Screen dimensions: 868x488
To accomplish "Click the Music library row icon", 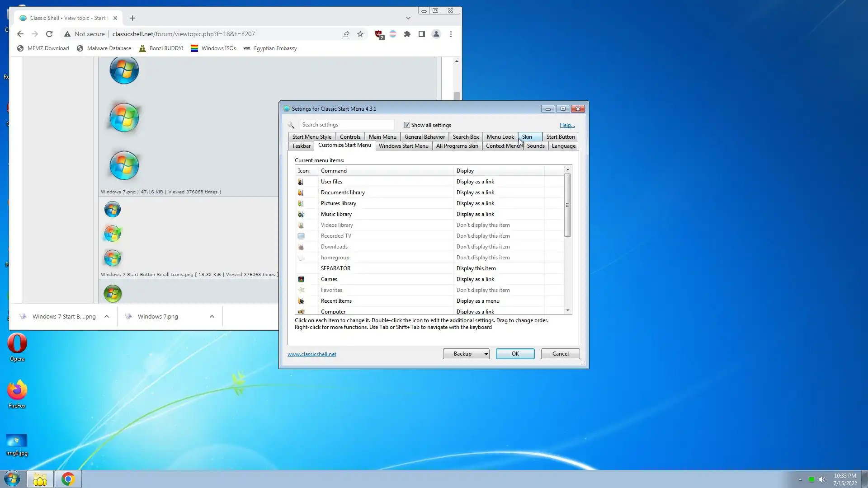I will [x=301, y=214].
